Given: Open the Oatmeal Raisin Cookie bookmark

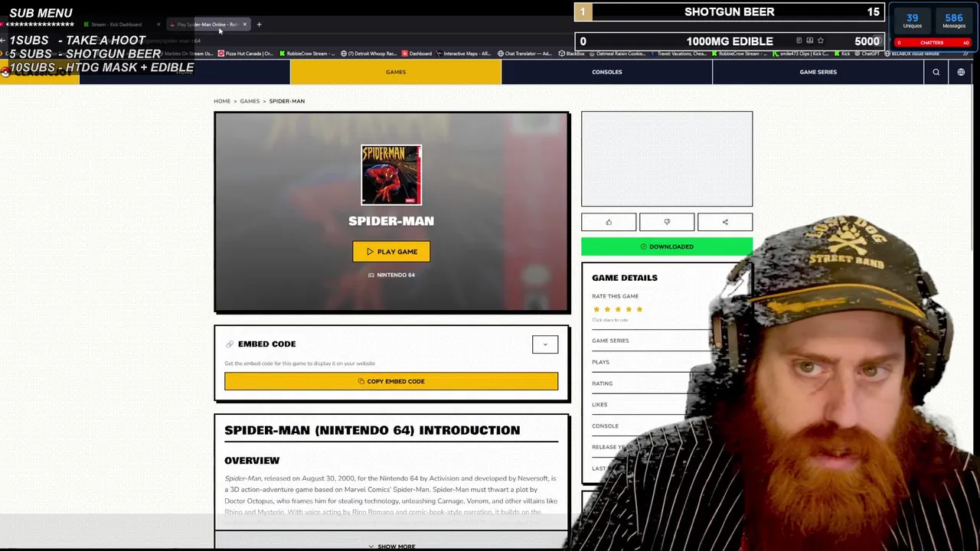Looking at the screenshot, I should coord(619,54).
